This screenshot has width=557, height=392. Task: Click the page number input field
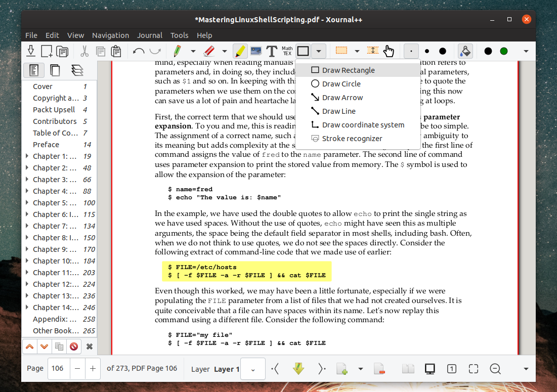pos(58,369)
